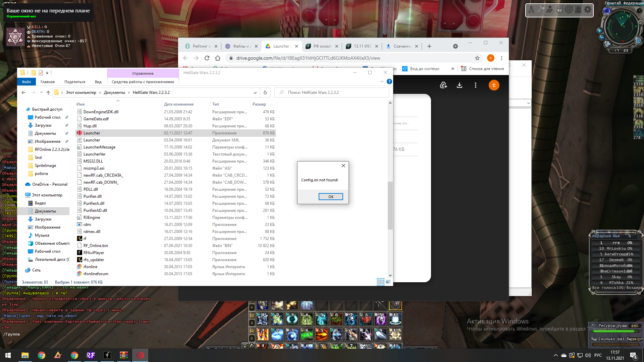
Task: Select the R3Engine config file
Action: point(176,218)
